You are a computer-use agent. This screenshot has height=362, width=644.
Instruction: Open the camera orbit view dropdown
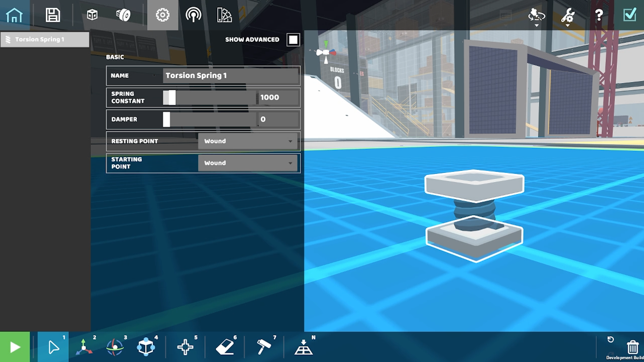pos(537,17)
